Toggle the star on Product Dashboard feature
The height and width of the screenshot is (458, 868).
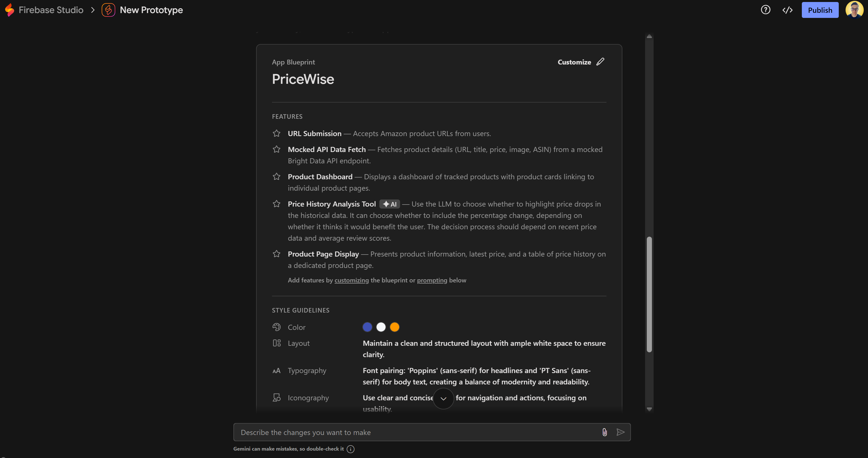(276, 176)
